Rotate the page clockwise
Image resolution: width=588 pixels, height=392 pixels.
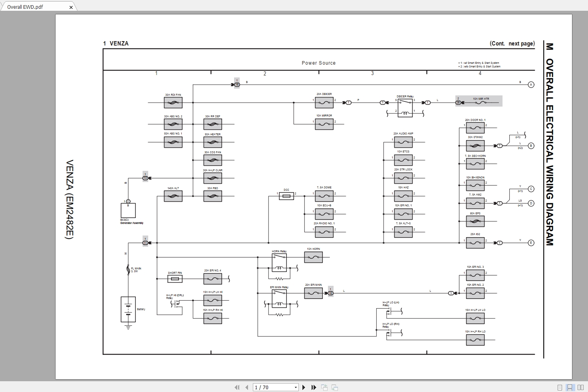(x=334, y=387)
